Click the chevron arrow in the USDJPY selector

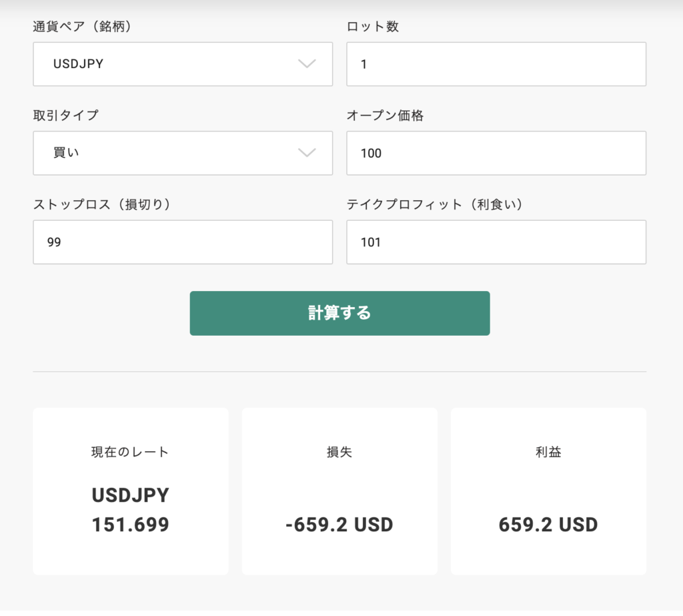point(306,64)
